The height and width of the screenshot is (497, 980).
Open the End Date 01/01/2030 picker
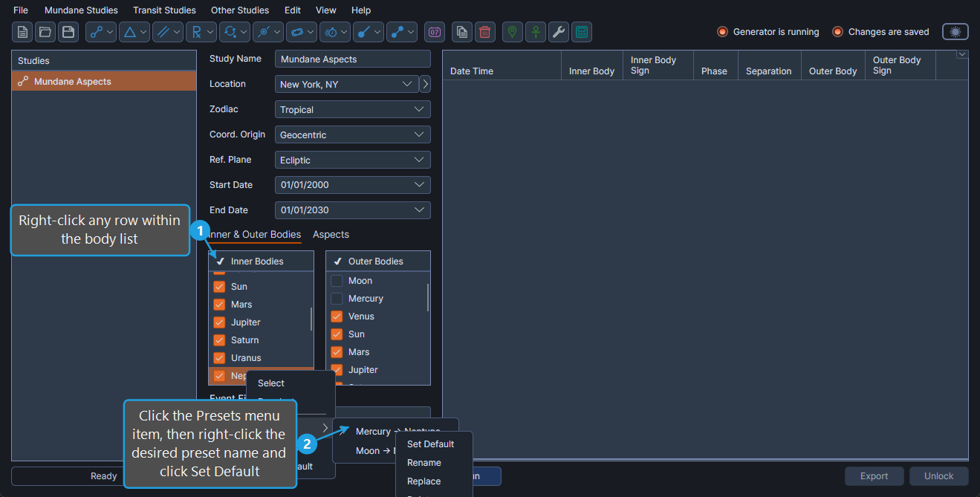(353, 210)
